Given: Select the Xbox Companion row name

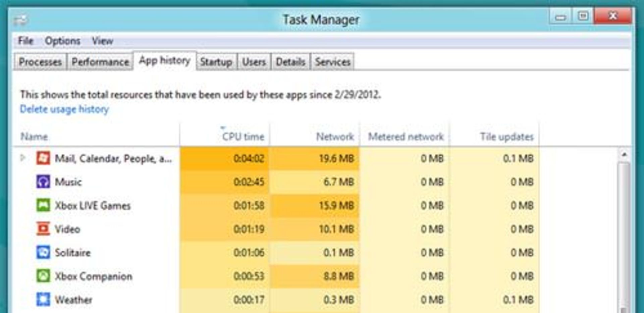Looking at the screenshot, I should (x=94, y=276).
